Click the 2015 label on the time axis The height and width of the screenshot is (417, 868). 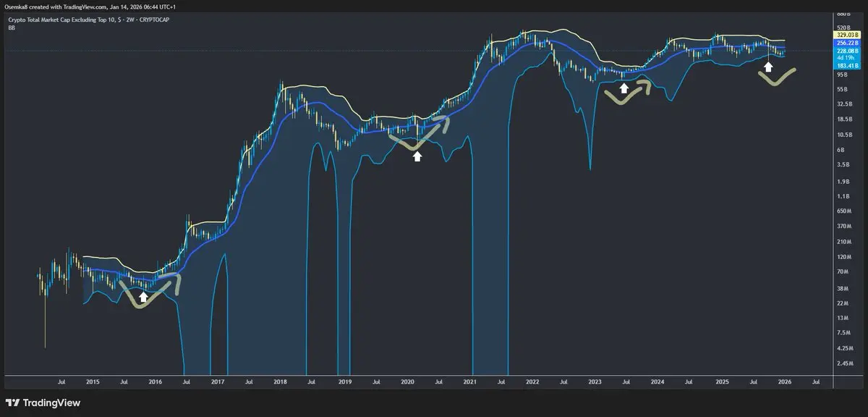coord(93,380)
